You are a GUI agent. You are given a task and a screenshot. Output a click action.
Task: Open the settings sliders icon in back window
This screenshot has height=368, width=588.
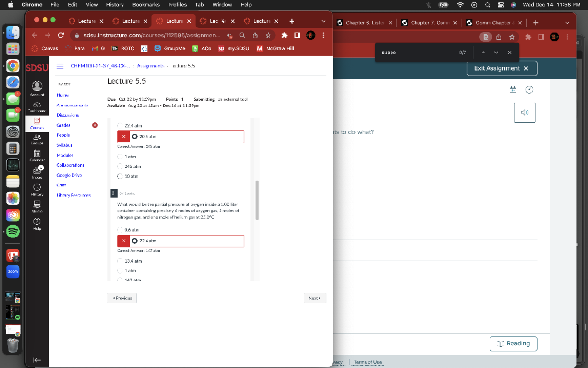pos(513,89)
